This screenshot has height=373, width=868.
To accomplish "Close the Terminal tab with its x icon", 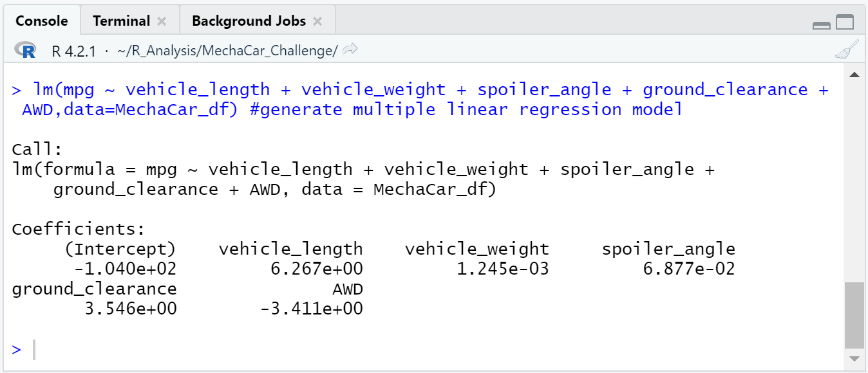I will click(162, 21).
